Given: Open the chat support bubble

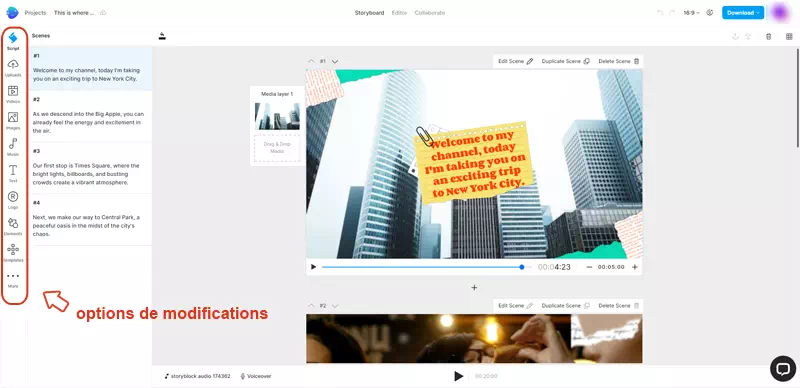Looking at the screenshot, I should click(783, 369).
